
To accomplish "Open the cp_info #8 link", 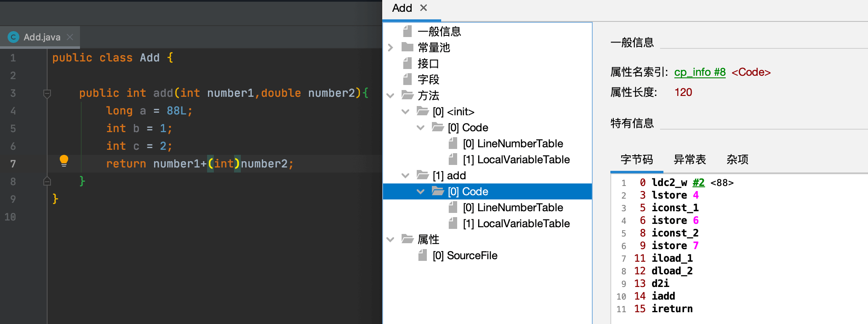I will coord(700,72).
